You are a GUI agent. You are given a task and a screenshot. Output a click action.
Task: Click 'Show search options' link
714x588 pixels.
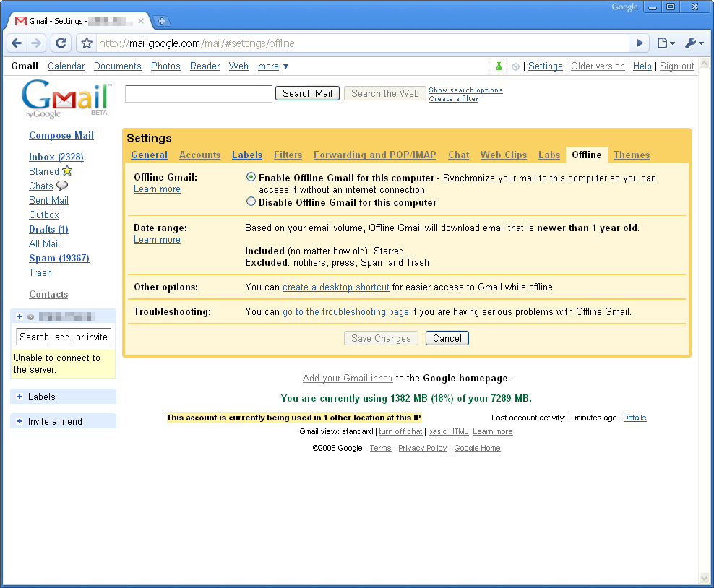[x=465, y=90]
